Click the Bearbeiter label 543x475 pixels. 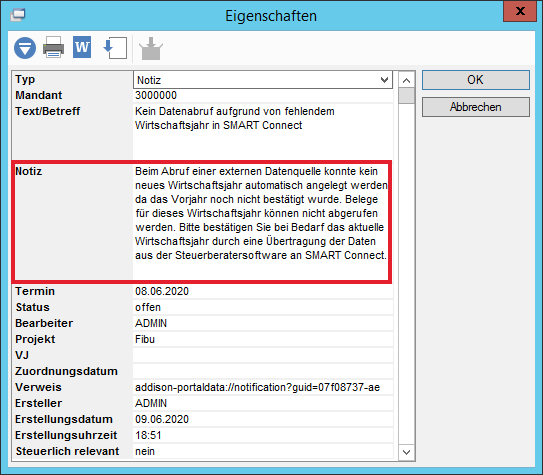tap(44, 323)
